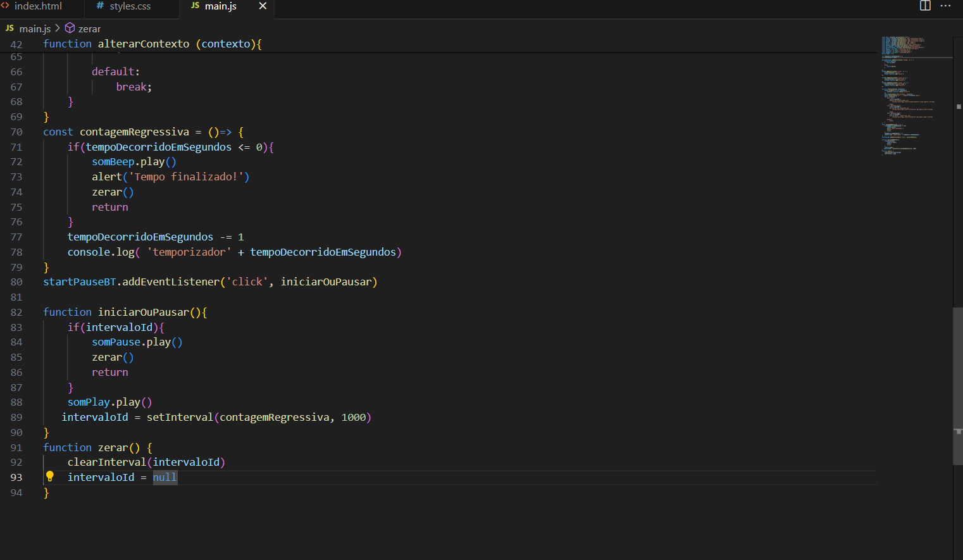Click zerar() call on line 74
The height and width of the screenshot is (560, 963).
[x=113, y=192]
